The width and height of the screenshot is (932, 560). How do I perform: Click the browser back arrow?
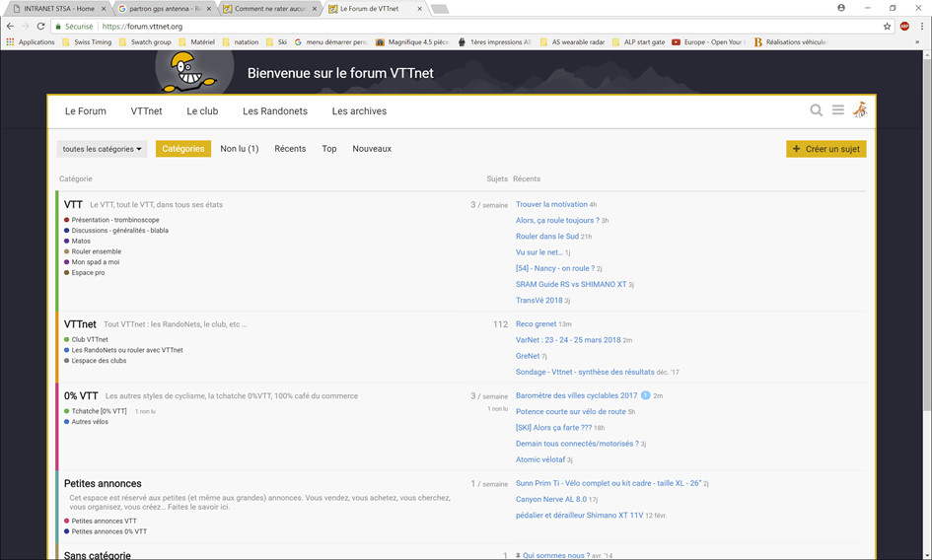(10, 27)
